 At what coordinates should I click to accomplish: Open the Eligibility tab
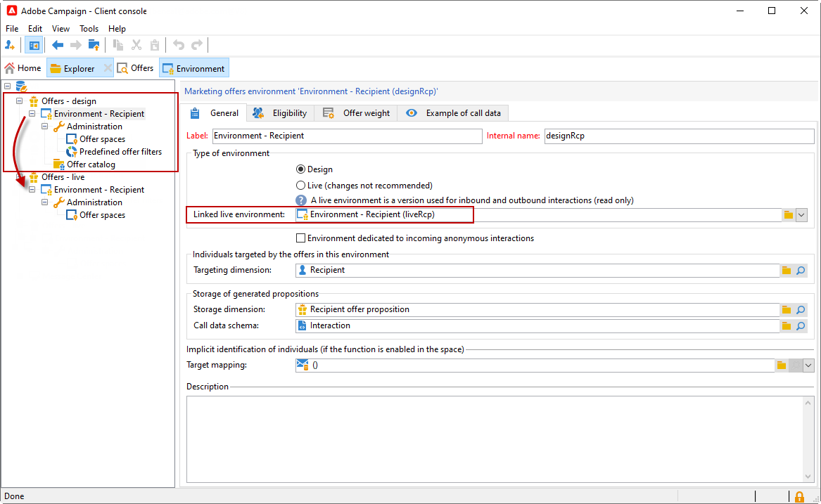click(x=279, y=113)
